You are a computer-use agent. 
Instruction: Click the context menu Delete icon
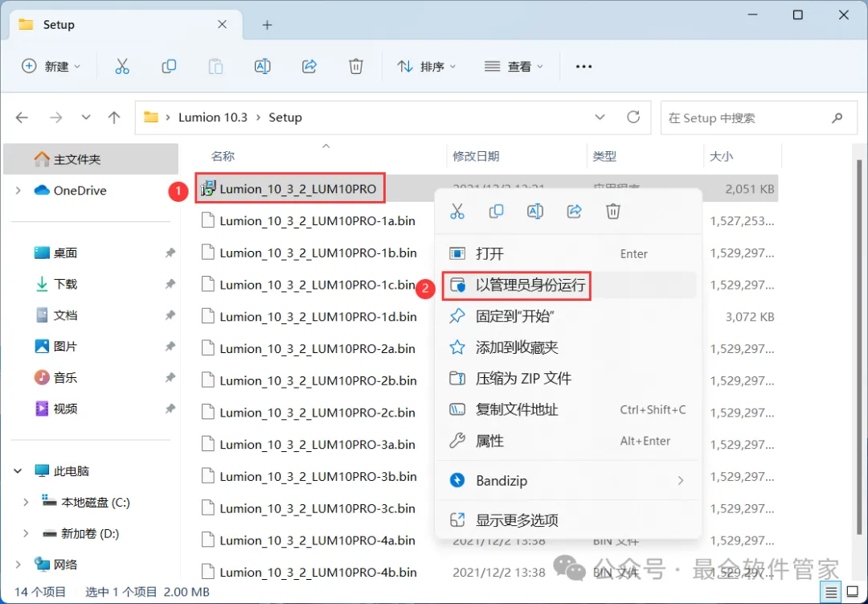(612, 212)
